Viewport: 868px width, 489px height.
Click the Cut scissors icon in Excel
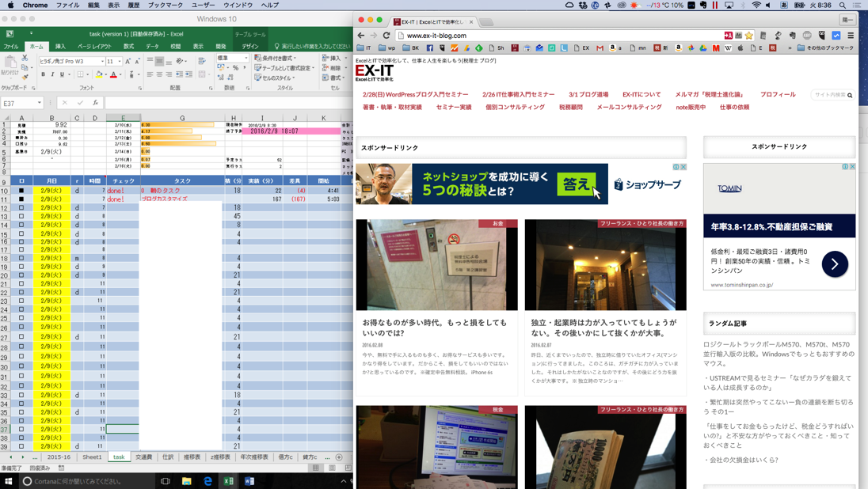[x=25, y=58]
